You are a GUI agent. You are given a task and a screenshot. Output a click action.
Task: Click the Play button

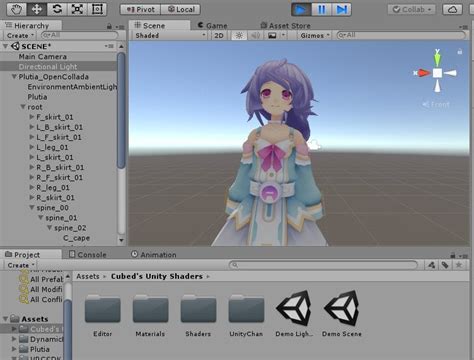[x=301, y=9]
